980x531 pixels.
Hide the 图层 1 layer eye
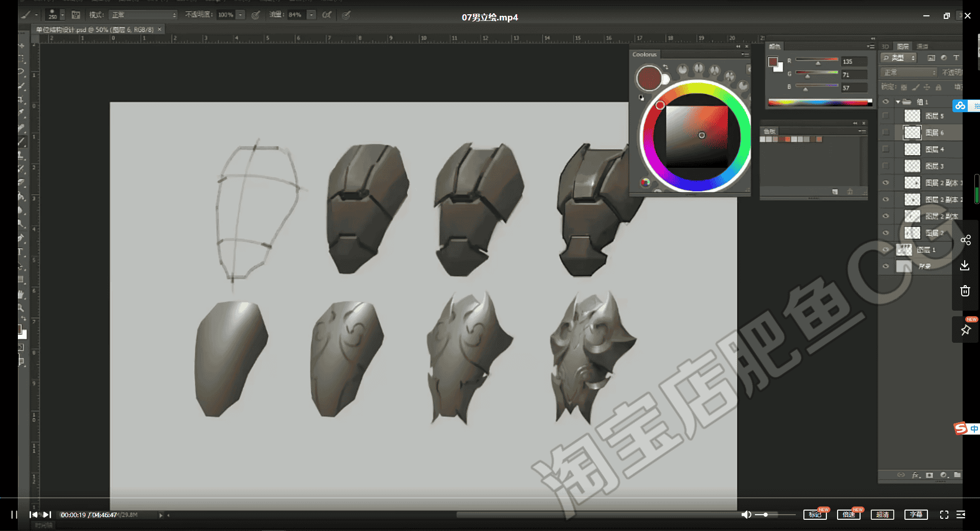(x=886, y=249)
